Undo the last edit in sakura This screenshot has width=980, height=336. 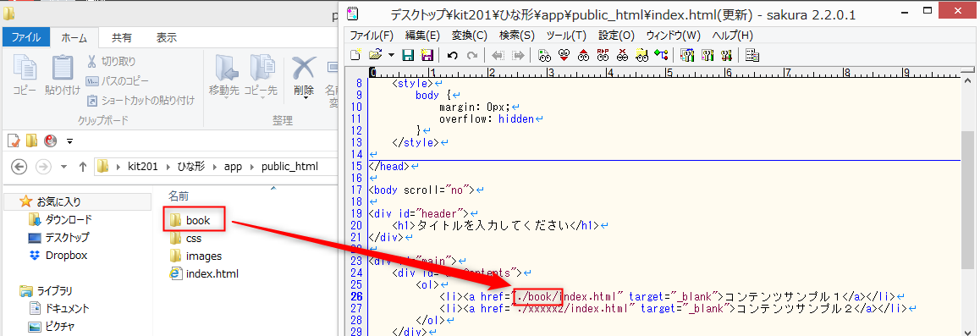453,55
